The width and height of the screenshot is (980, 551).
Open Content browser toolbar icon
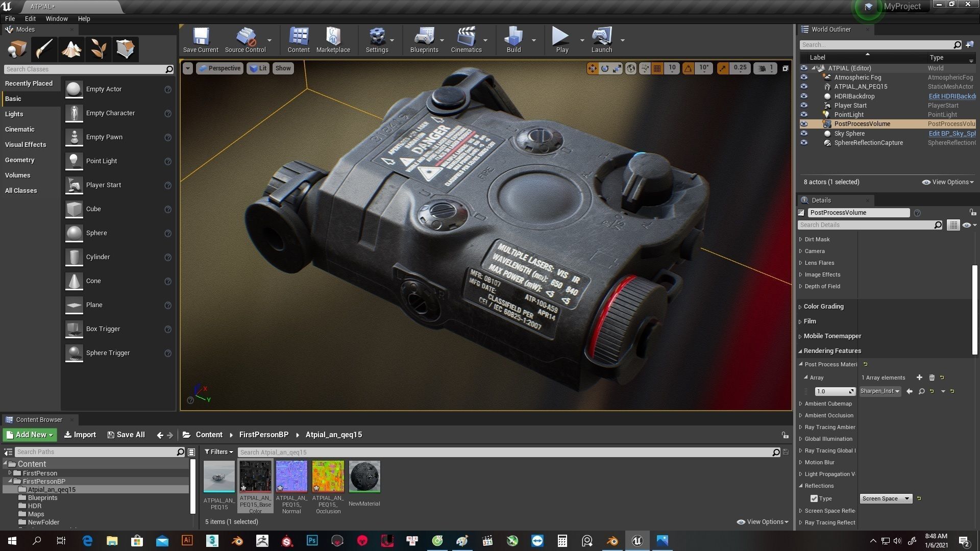click(x=299, y=40)
